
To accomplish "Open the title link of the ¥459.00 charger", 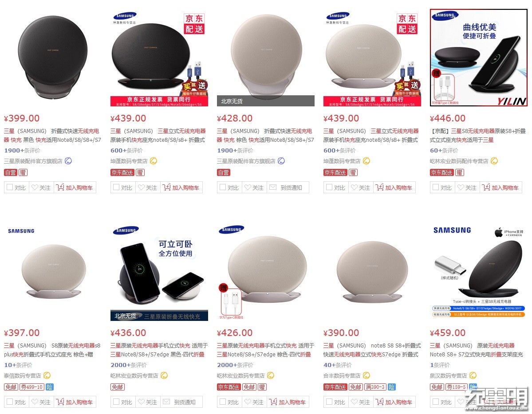I will (x=477, y=350).
